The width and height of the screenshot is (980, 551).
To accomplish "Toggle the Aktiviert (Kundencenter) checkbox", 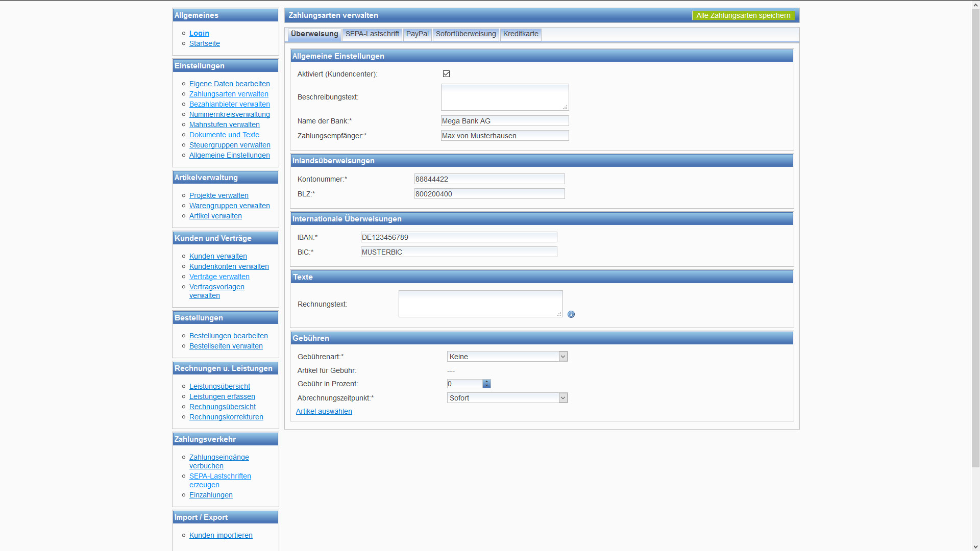I will 447,74.
